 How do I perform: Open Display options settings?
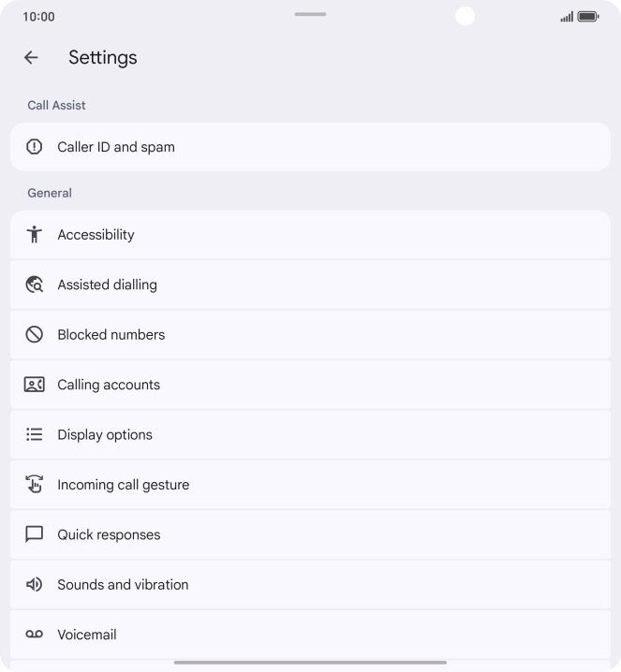click(309, 434)
